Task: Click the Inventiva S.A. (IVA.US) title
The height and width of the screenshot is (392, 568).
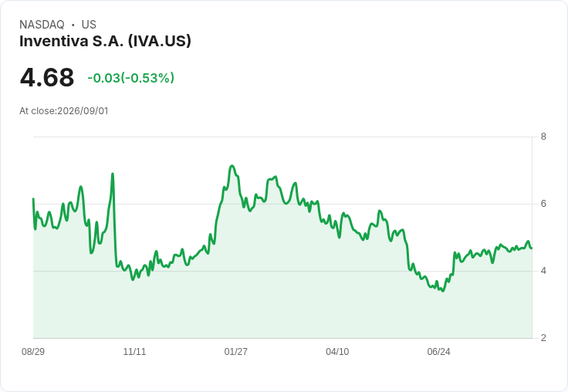Action: 105,41
